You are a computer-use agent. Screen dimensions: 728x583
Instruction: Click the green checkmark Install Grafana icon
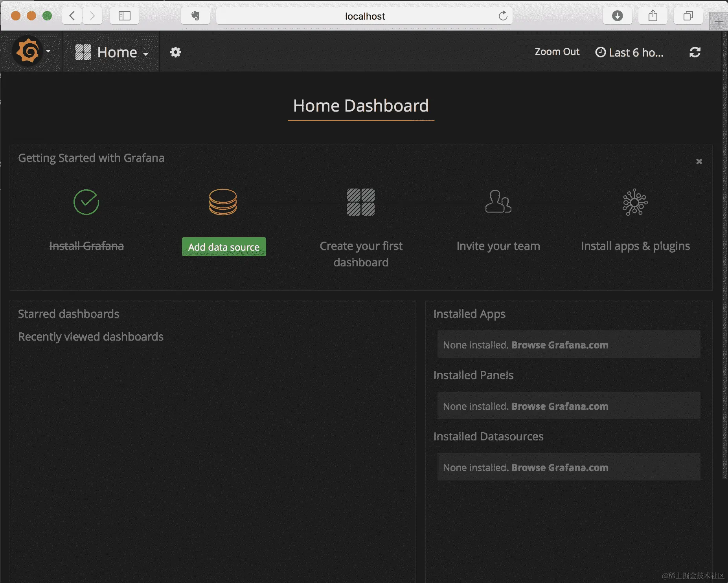(86, 202)
